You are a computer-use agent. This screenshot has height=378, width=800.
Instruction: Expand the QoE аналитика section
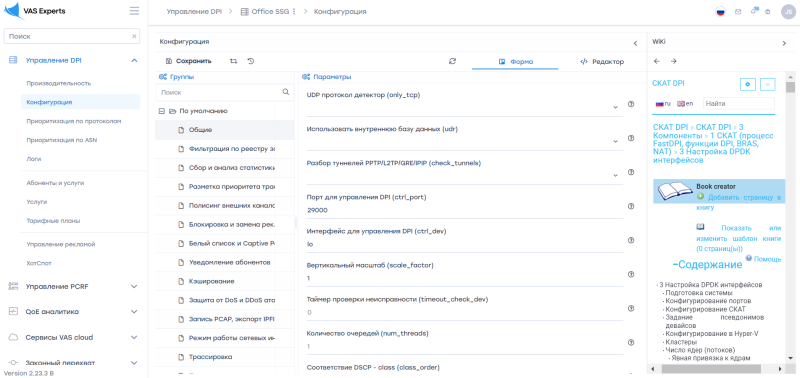(134, 312)
